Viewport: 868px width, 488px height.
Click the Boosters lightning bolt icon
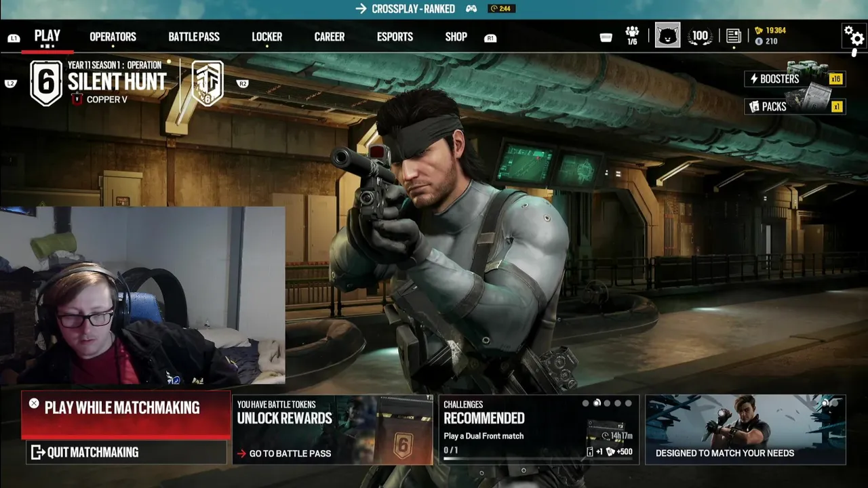pyautogui.click(x=753, y=79)
